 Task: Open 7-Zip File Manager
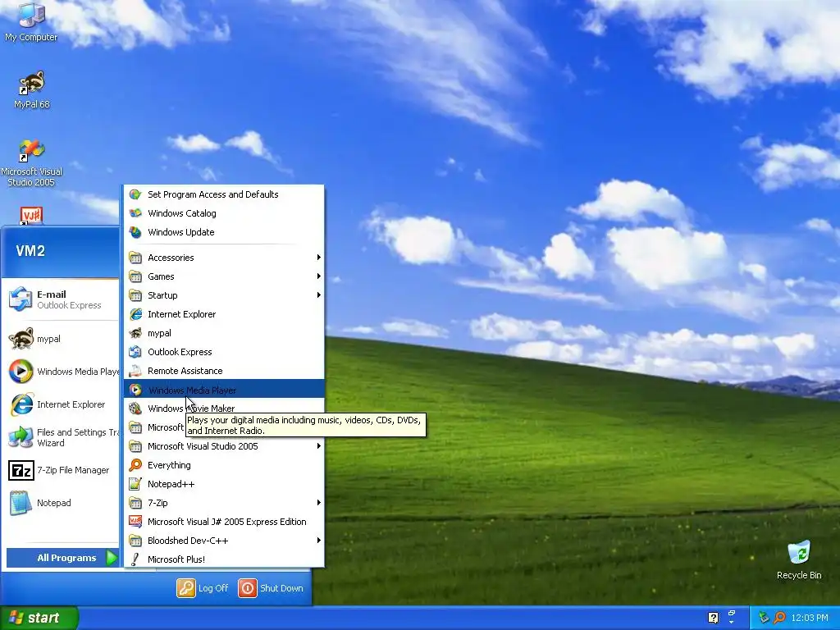pos(60,470)
